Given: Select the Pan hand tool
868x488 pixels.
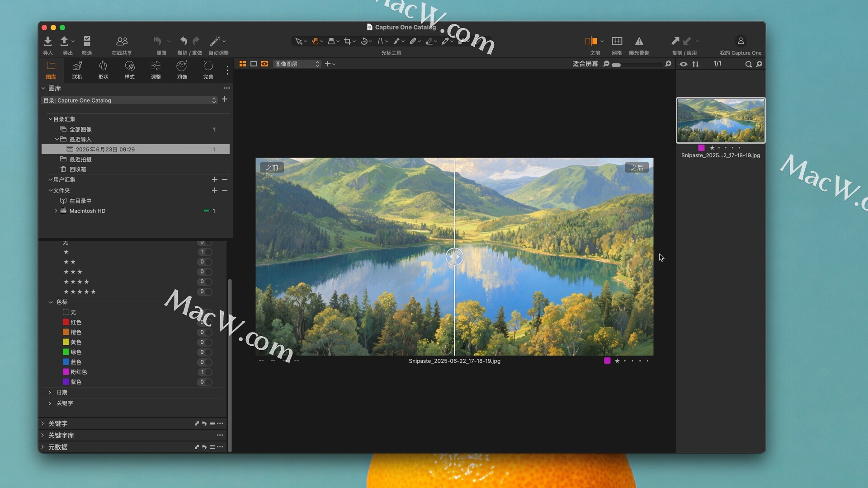Looking at the screenshot, I should tap(315, 41).
